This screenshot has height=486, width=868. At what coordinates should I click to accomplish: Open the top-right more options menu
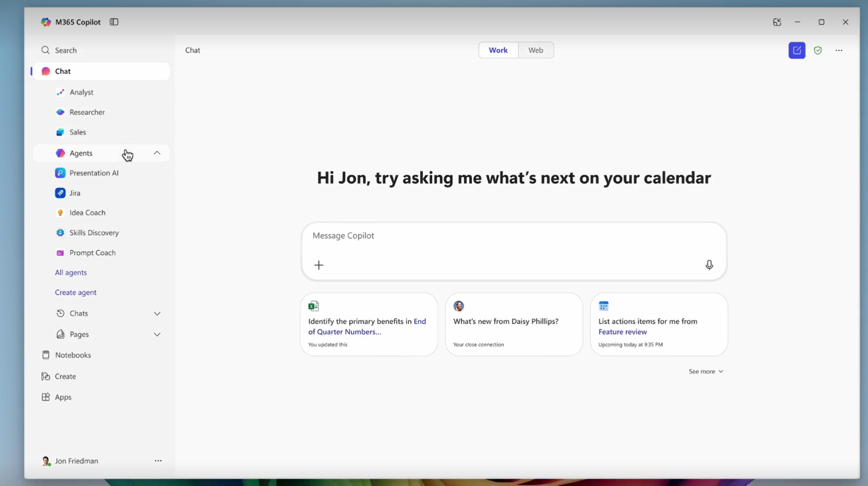838,50
